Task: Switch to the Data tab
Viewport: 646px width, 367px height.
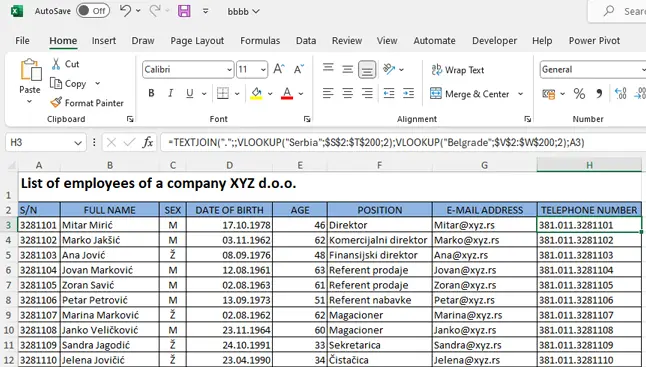Action: point(306,40)
